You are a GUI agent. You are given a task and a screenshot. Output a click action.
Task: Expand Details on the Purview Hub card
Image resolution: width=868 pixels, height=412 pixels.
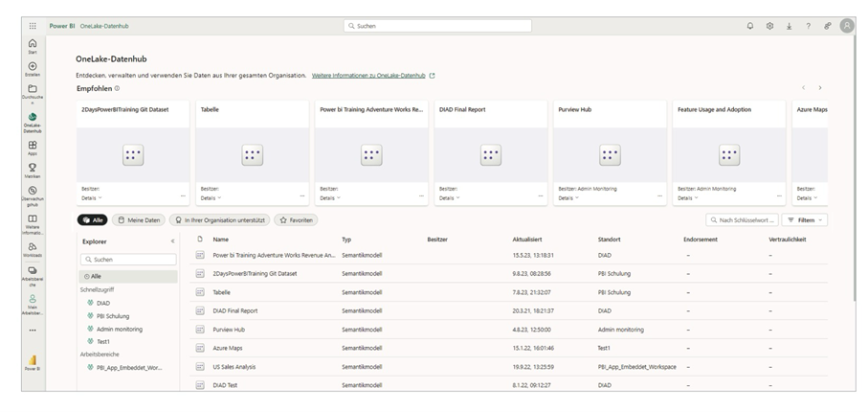click(x=568, y=198)
